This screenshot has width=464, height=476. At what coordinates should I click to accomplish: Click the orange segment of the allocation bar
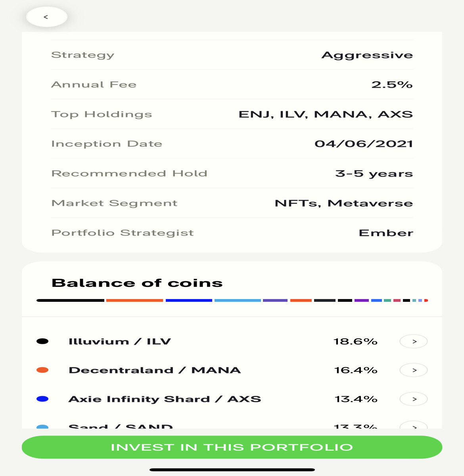(x=134, y=300)
